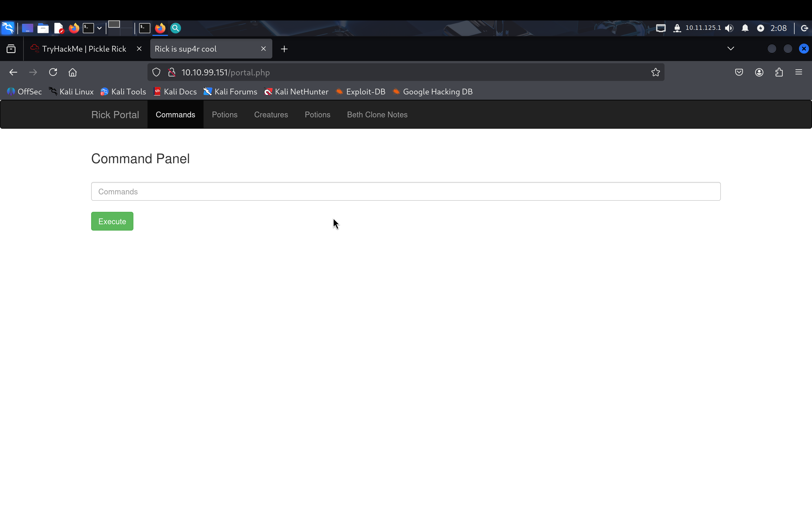Click the Rick Portal brand link
Image resolution: width=812 pixels, height=528 pixels.
115,115
